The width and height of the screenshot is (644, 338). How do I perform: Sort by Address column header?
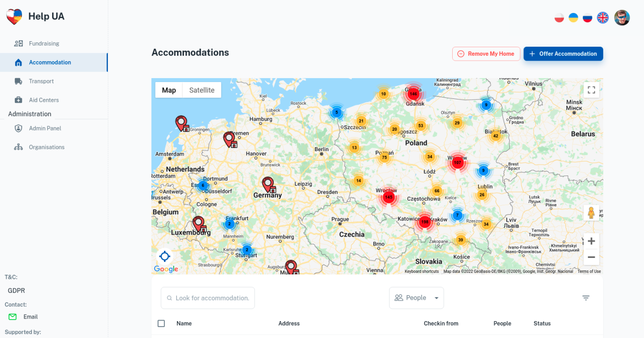(x=289, y=324)
